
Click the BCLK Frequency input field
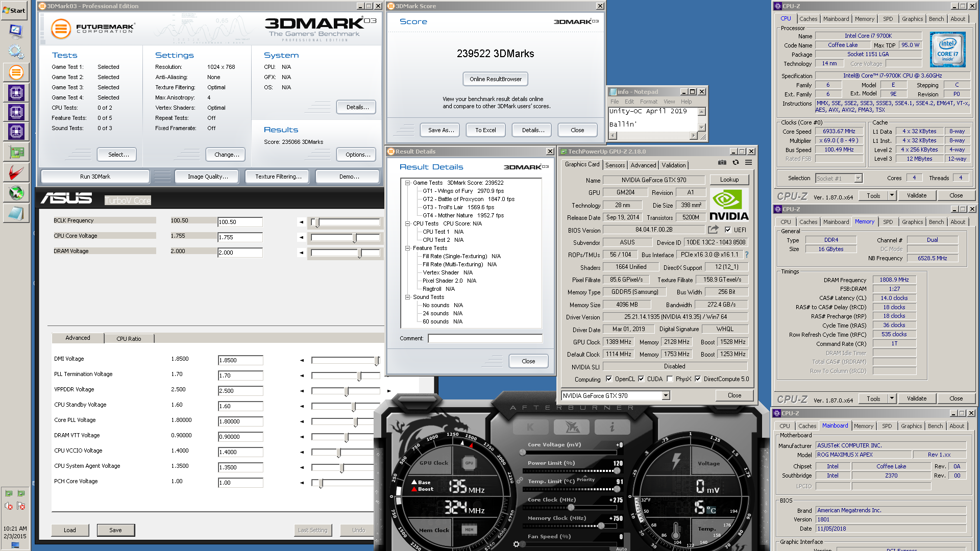[x=240, y=222]
